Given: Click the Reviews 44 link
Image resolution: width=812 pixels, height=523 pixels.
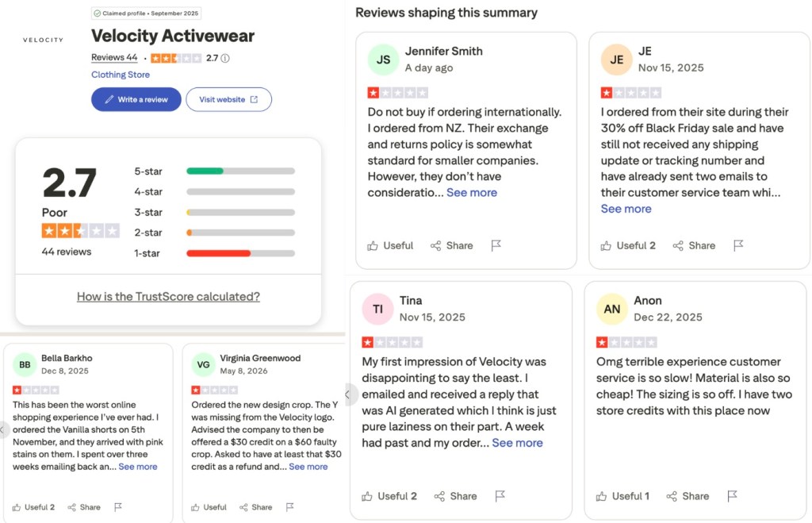Looking at the screenshot, I should click(114, 57).
